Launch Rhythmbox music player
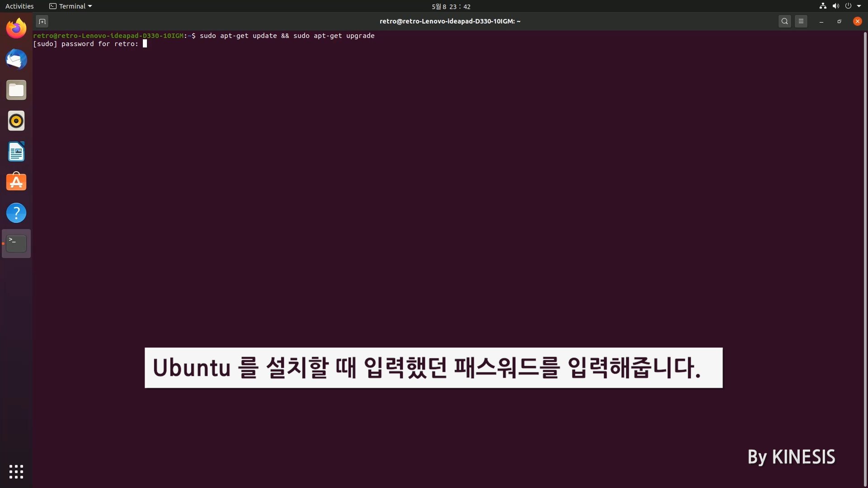 pos(16,121)
